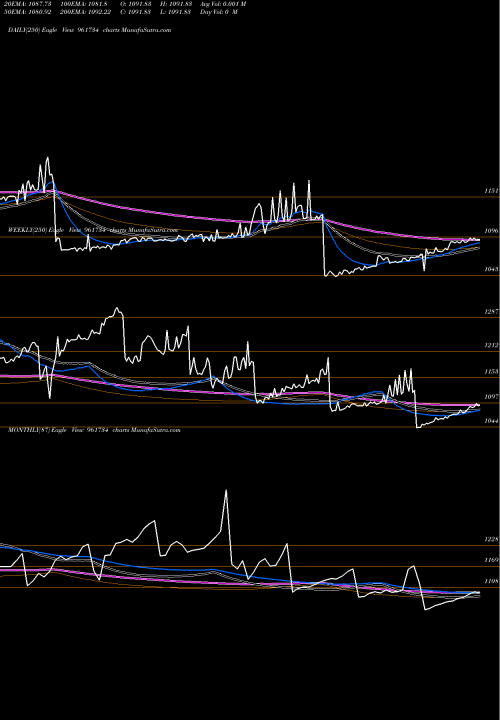This screenshot has width=500, height=720.
Task: Click the 1169 price label on monthly chart
Action: coord(491,560)
